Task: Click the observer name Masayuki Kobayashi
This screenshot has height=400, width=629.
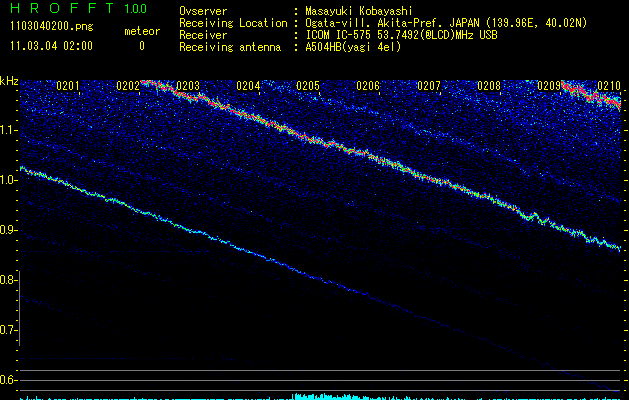Action: [359, 11]
